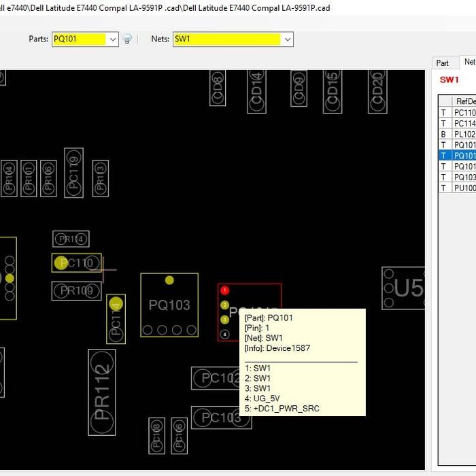Viewport: 476px width, 476px height.
Task: Select the PQ103 component on board
Action: pyautogui.click(x=169, y=305)
